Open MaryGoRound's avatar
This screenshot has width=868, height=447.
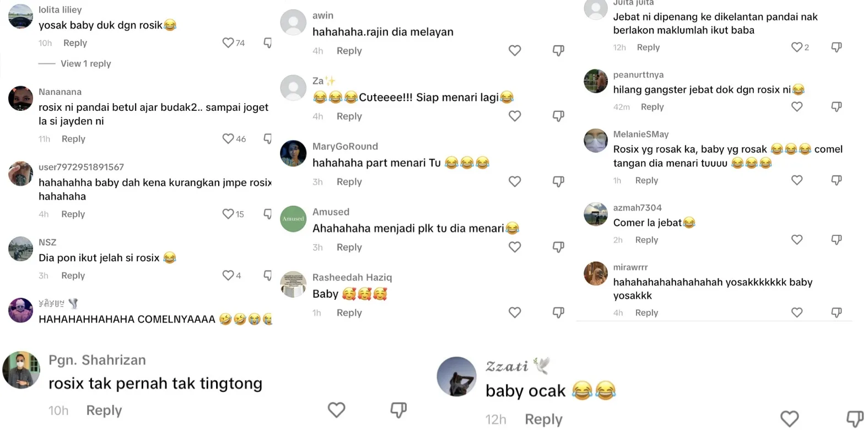point(293,153)
